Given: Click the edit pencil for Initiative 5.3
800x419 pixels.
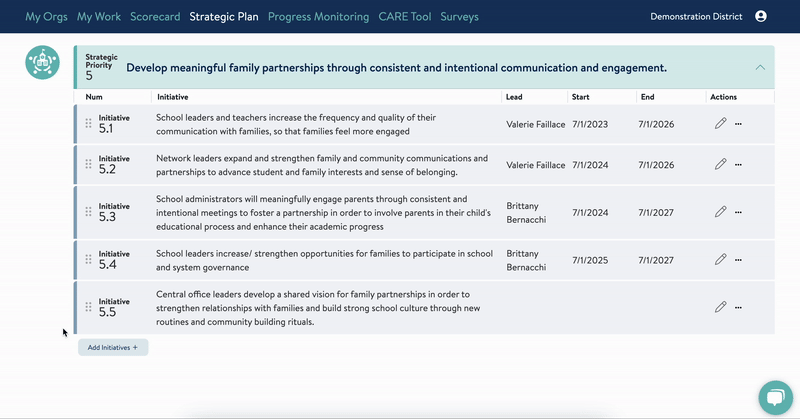Looking at the screenshot, I should [x=720, y=212].
